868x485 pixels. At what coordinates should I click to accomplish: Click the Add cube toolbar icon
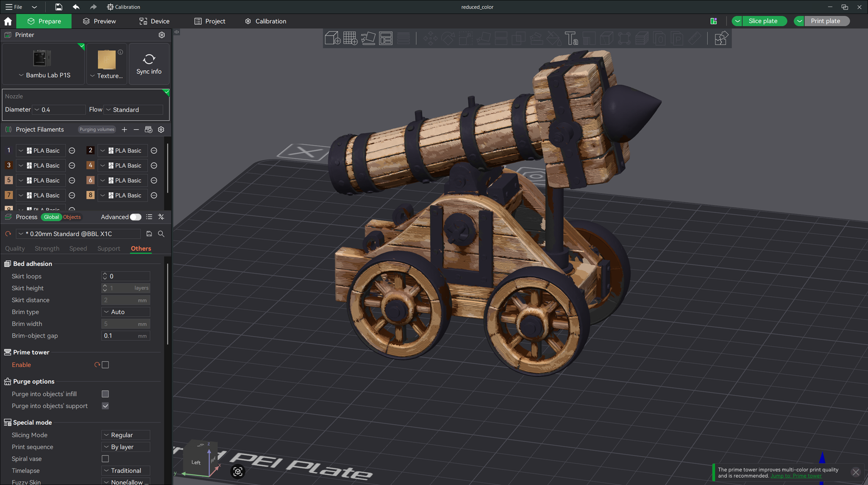coord(332,39)
